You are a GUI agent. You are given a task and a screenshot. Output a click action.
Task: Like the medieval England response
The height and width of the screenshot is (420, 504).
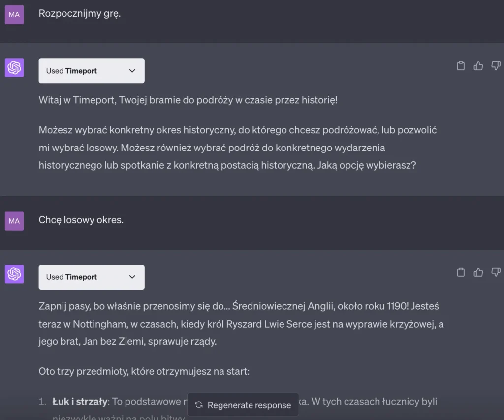478,272
